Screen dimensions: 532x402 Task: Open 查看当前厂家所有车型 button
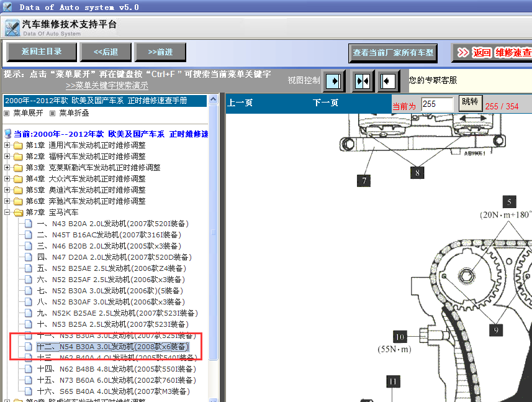point(393,53)
